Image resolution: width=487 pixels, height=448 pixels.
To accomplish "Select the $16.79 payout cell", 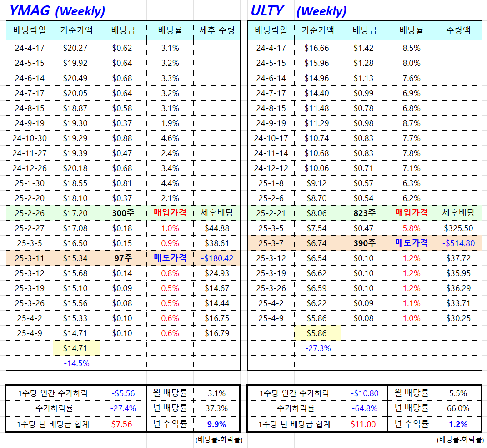I will [x=217, y=333].
